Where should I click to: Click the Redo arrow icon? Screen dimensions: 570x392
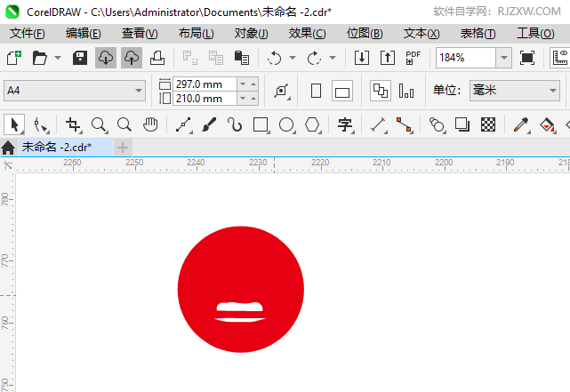[315, 58]
